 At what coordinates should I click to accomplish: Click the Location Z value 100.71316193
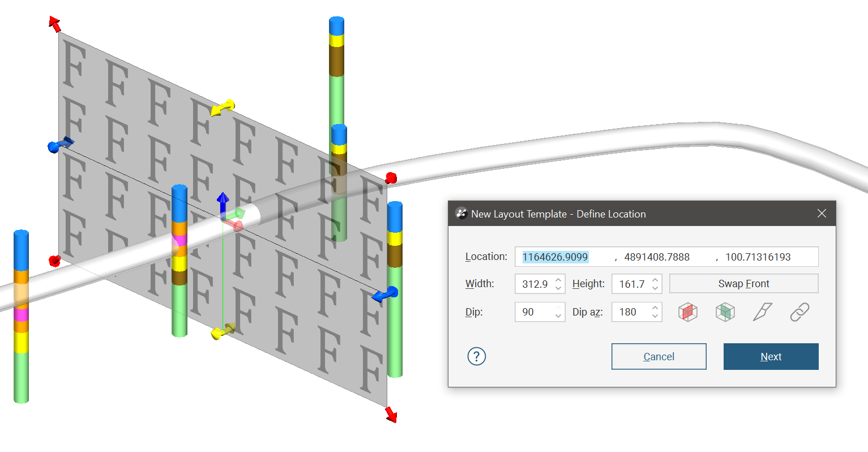758,257
